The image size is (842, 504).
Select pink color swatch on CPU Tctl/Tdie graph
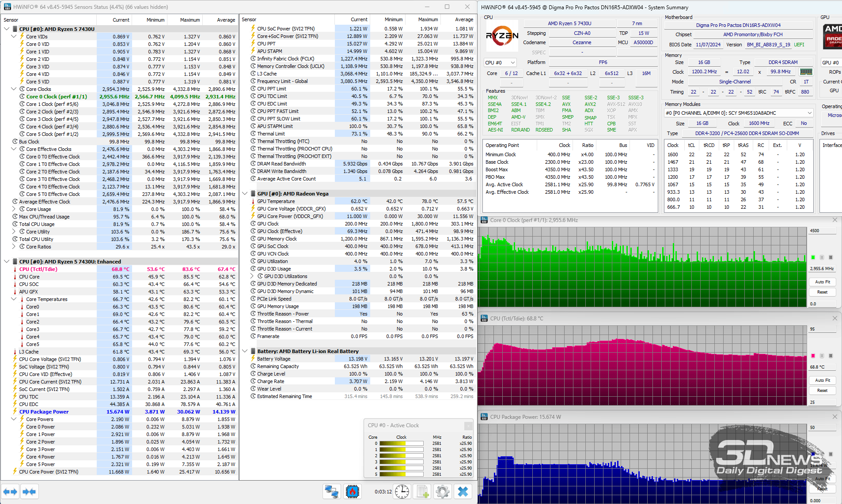[813, 356]
